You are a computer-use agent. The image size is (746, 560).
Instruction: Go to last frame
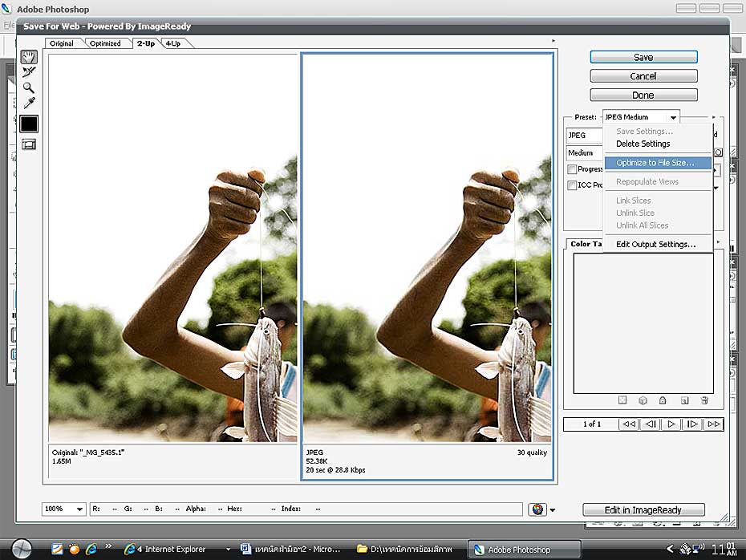coord(713,424)
